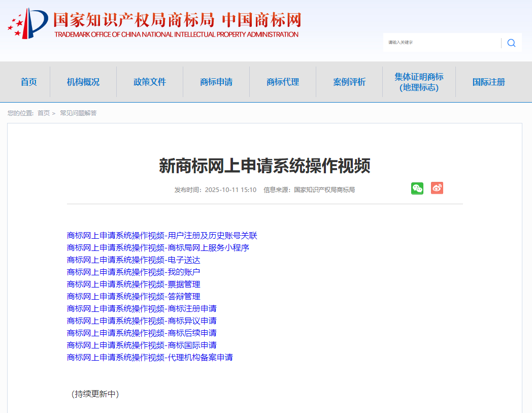
Task: Open the 代理机构备案申请 video link
Action: (x=150, y=358)
